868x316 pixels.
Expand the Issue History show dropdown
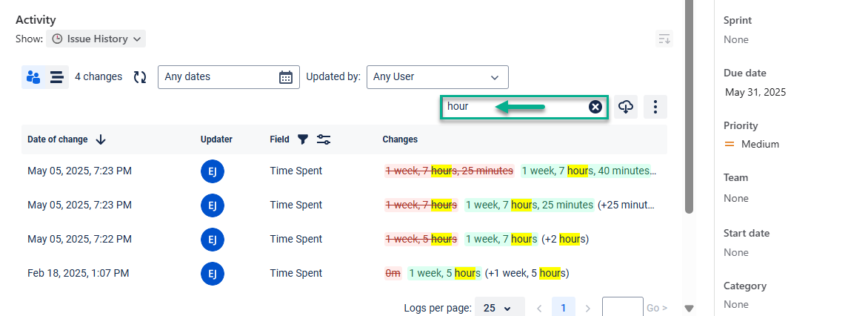pos(96,39)
